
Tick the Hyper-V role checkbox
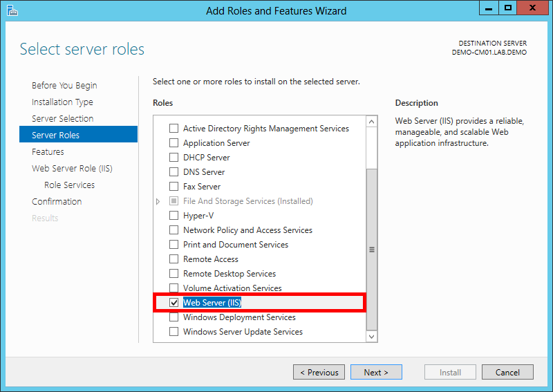174,216
